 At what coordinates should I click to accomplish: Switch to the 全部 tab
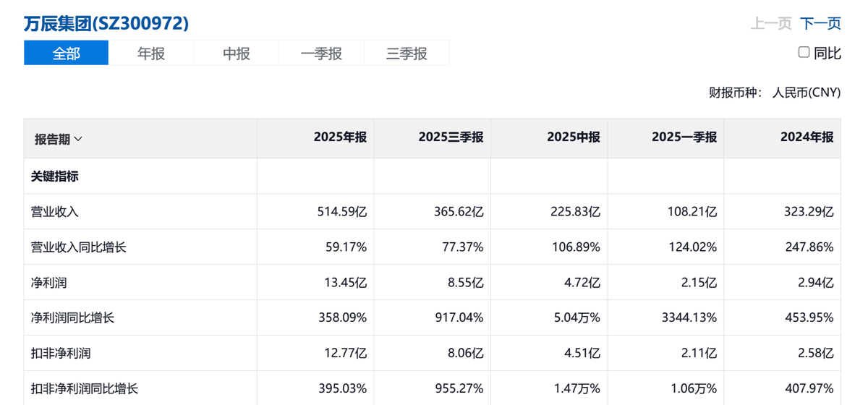66,54
